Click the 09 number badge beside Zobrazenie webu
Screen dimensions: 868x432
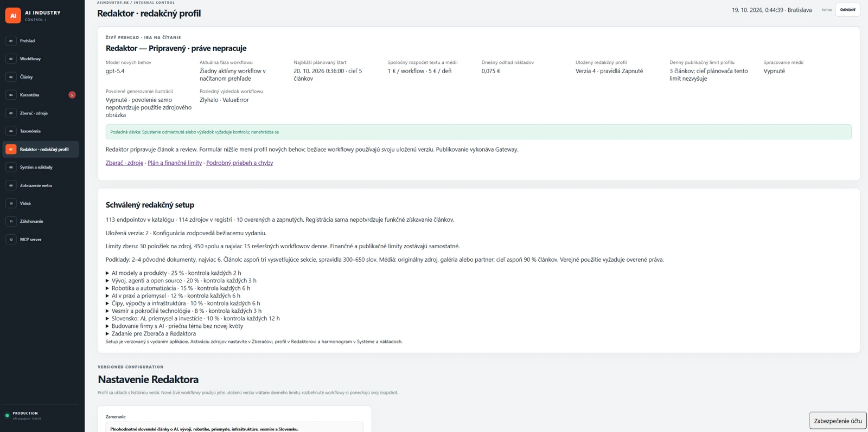(11, 185)
